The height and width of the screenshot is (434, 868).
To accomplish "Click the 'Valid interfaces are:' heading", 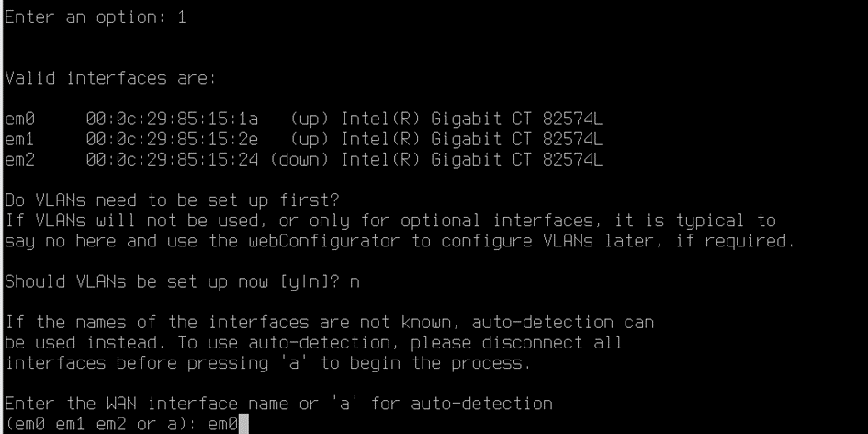I will coord(110,78).
